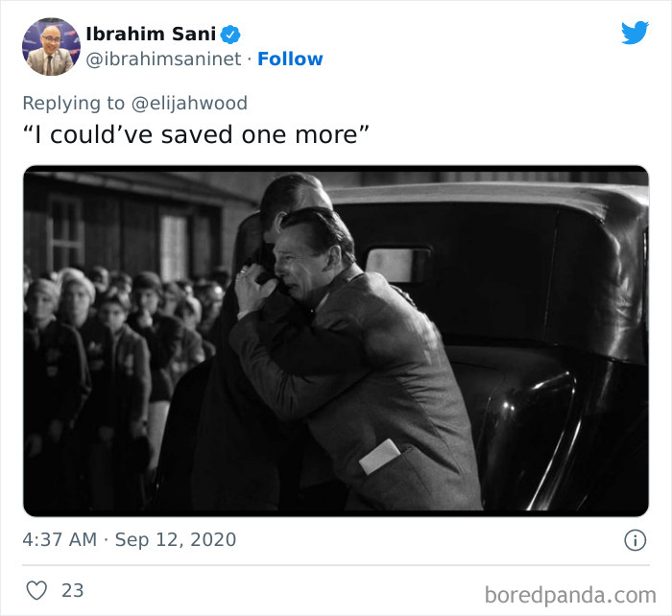This screenshot has height=616, width=672.
Task: Open the Ibrahim Sani display name
Action: pyautogui.click(x=151, y=35)
